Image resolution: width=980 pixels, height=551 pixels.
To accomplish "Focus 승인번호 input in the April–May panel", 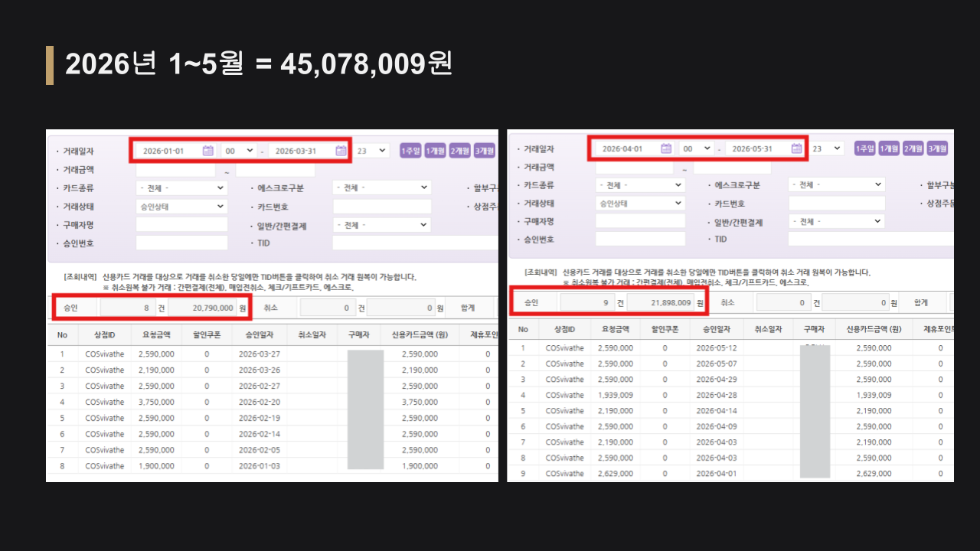I will pos(640,239).
